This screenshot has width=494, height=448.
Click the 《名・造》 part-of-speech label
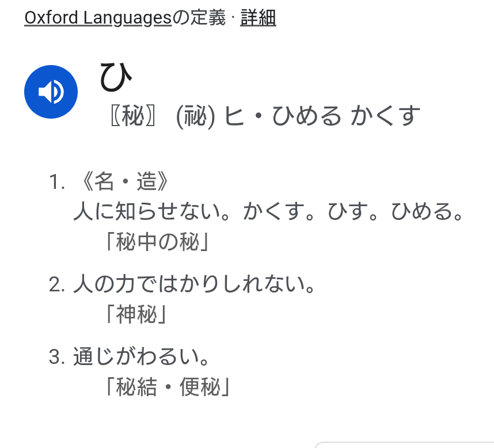tap(122, 181)
